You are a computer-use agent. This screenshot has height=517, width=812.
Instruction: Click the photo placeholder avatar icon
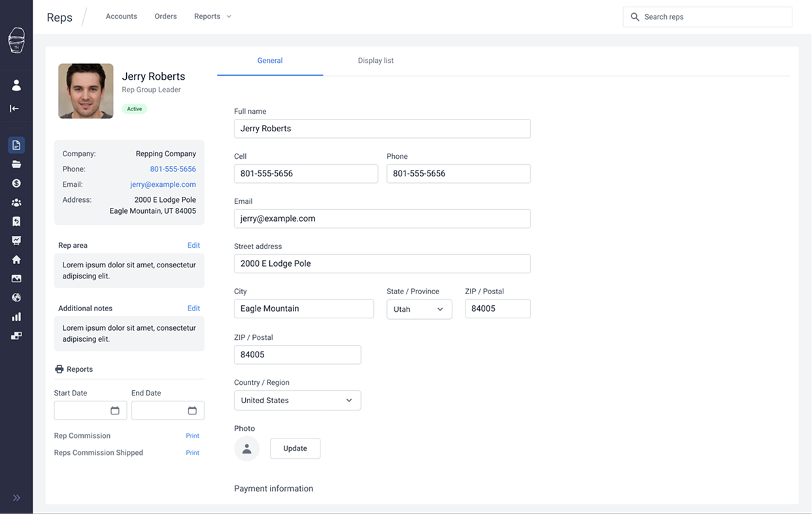click(247, 449)
